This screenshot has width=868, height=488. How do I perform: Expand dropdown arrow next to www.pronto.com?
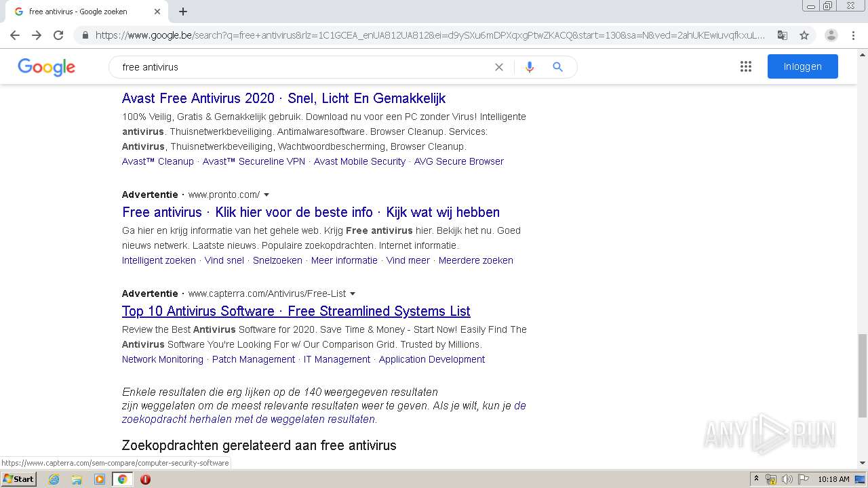pyautogui.click(x=267, y=195)
